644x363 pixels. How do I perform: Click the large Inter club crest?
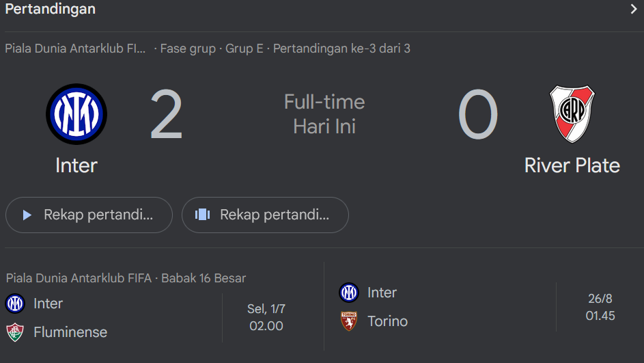[x=76, y=114]
